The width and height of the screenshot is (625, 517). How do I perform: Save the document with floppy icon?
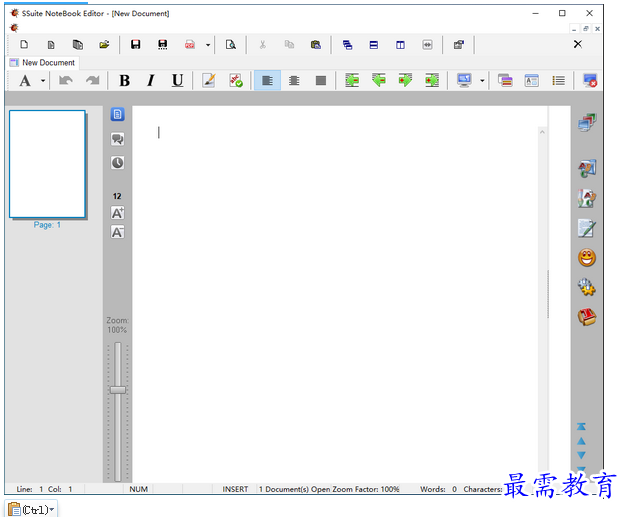click(x=136, y=44)
